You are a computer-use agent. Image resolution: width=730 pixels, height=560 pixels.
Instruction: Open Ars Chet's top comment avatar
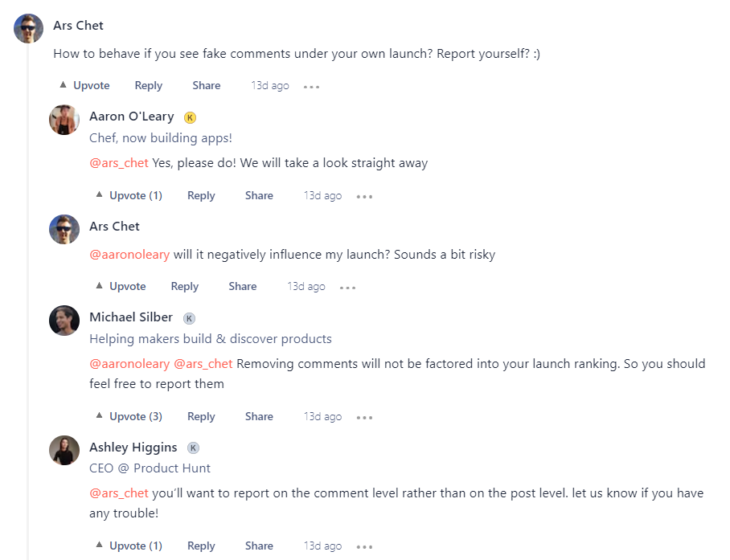point(29,28)
